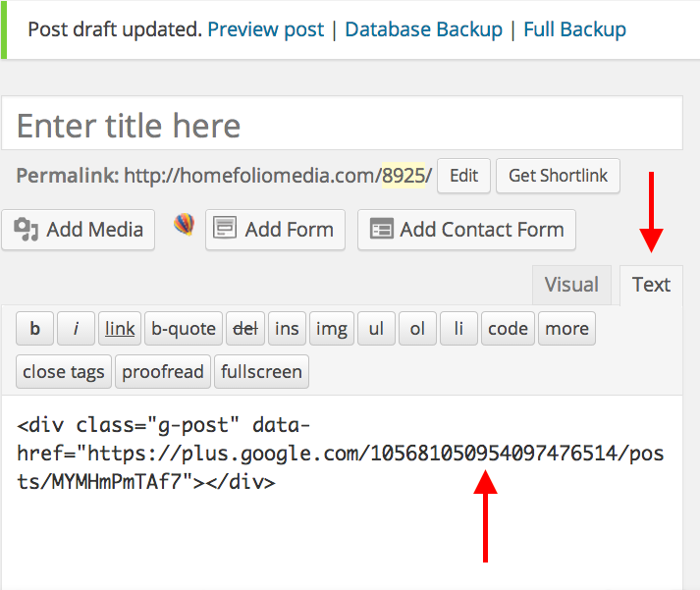Click the "Post draft updated." notice text
This screenshot has width=700, height=590.
tap(115, 29)
